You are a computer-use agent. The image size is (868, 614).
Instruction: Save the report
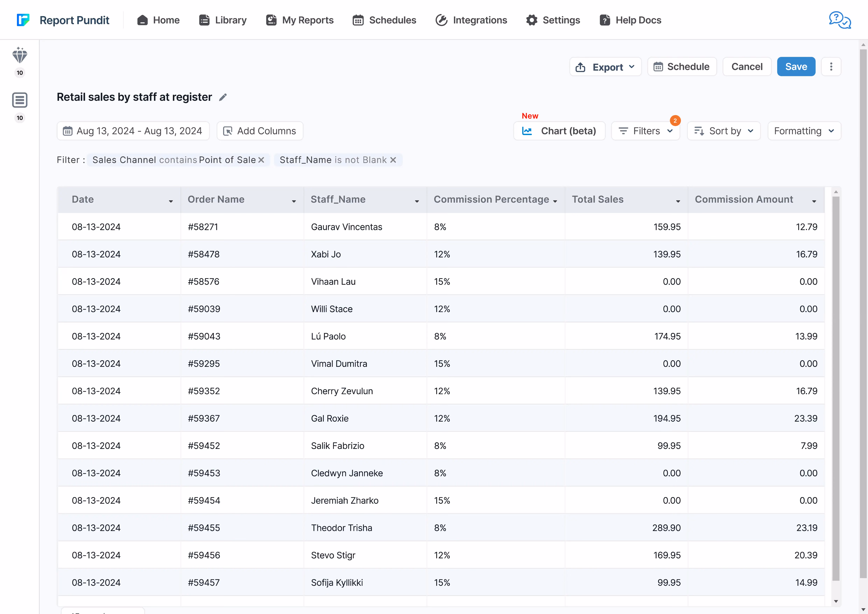pos(796,67)
